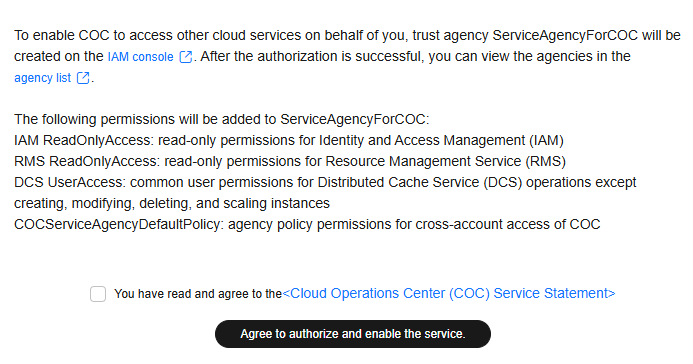Click the 'Identity and Access Management (IAM)' text

coord(441,140)
